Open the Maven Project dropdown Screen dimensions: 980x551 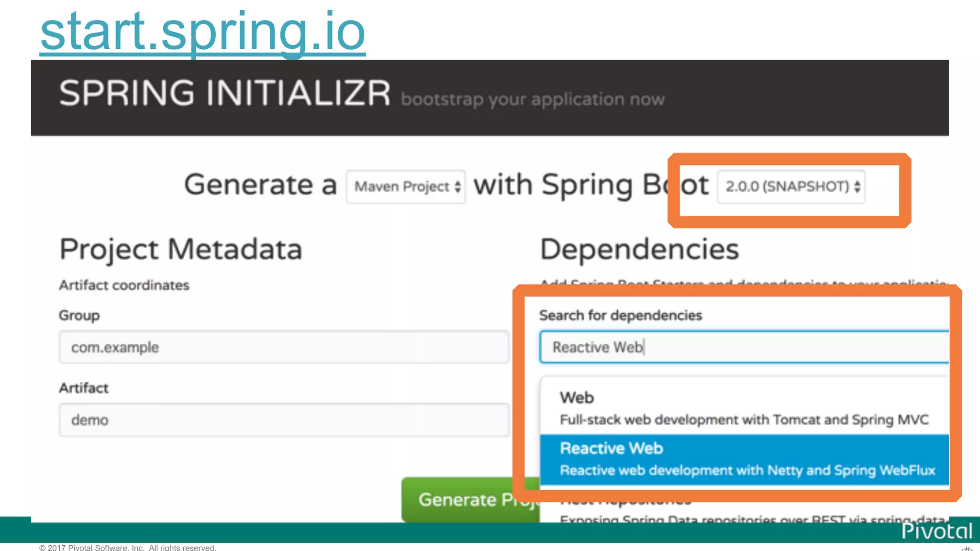406,187
